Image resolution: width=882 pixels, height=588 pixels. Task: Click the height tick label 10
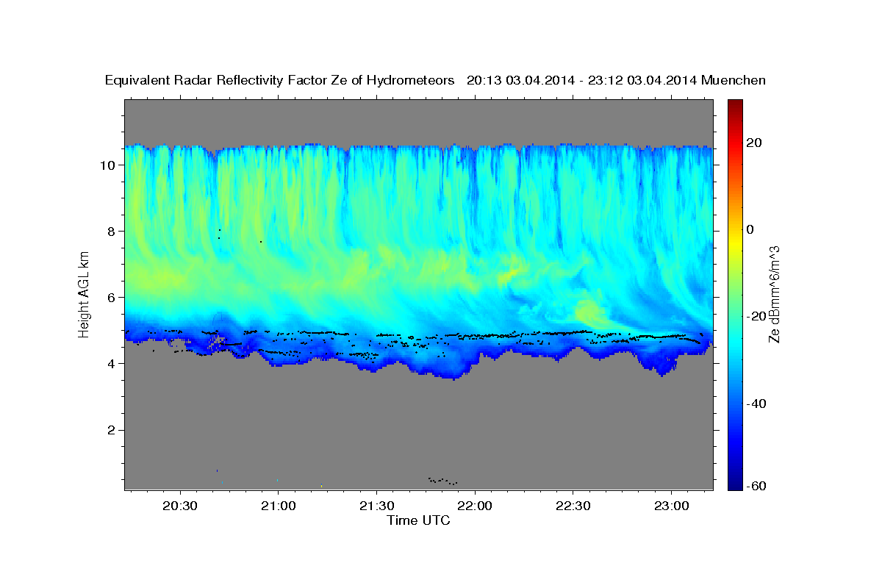click(x=108, y=165)
